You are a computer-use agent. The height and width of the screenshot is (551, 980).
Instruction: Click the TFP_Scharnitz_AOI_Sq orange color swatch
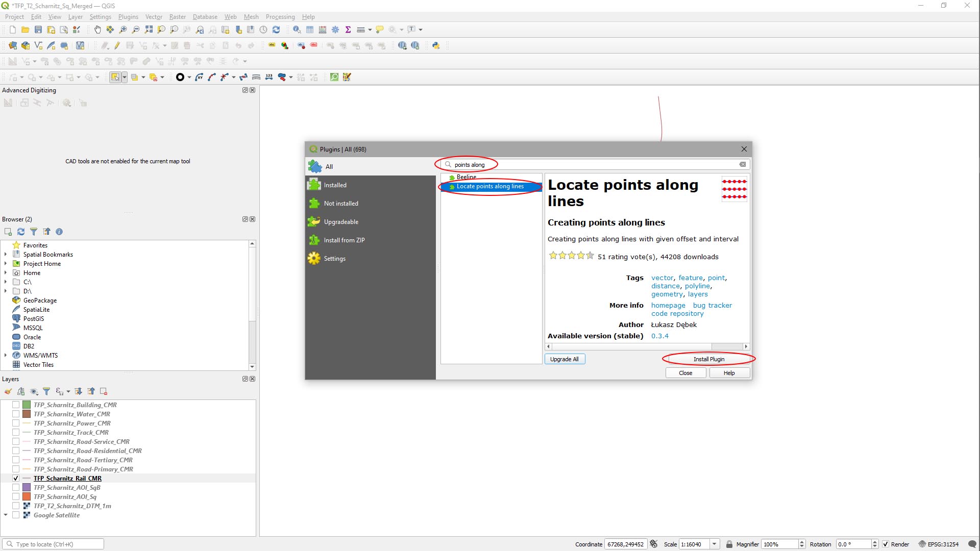[27, 497]
